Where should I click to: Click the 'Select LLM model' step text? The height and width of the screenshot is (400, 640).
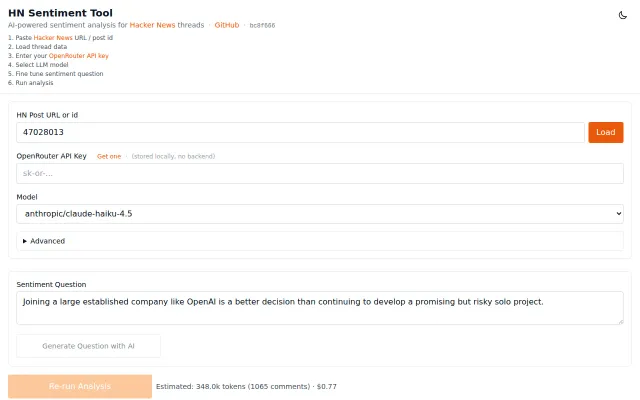(x=42, y=64)
